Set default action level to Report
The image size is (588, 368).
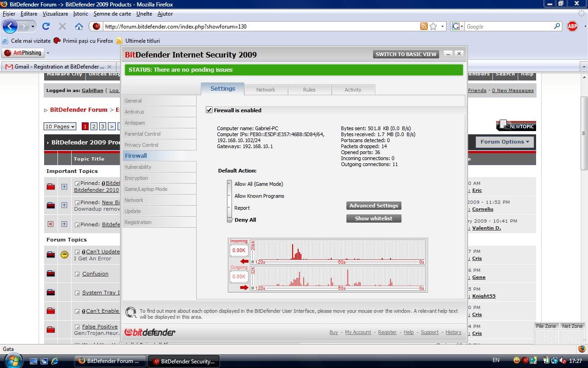(x=242, y=208)
